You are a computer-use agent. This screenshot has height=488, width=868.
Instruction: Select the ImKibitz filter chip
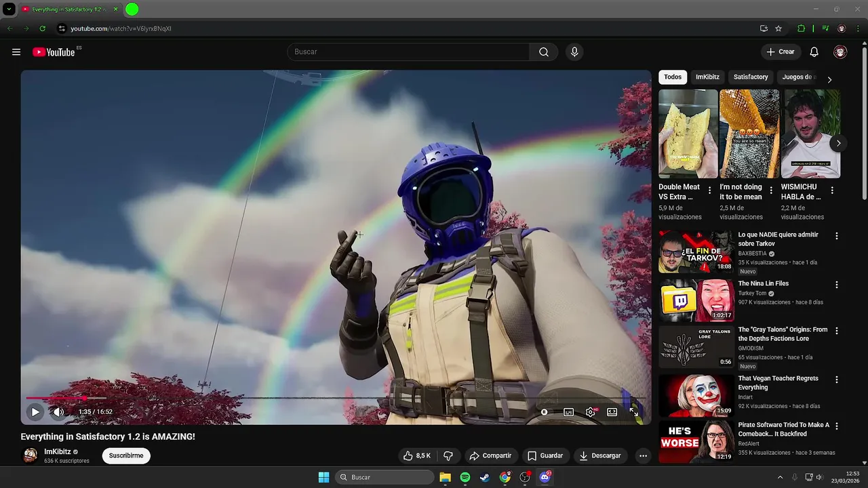tap(707, 77)
